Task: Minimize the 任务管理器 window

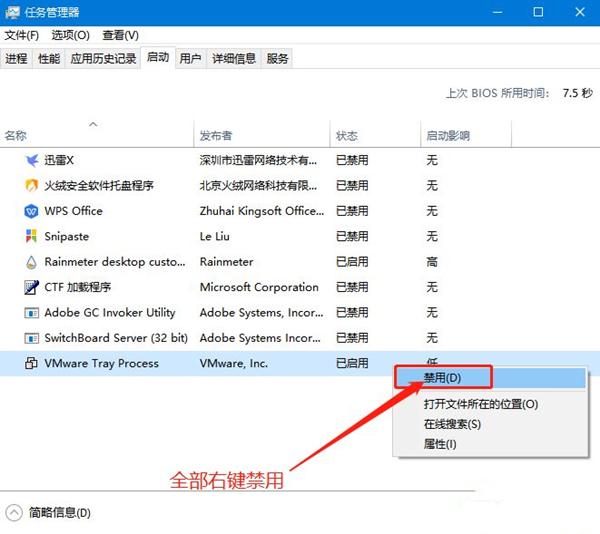Action: coord(497,12)
